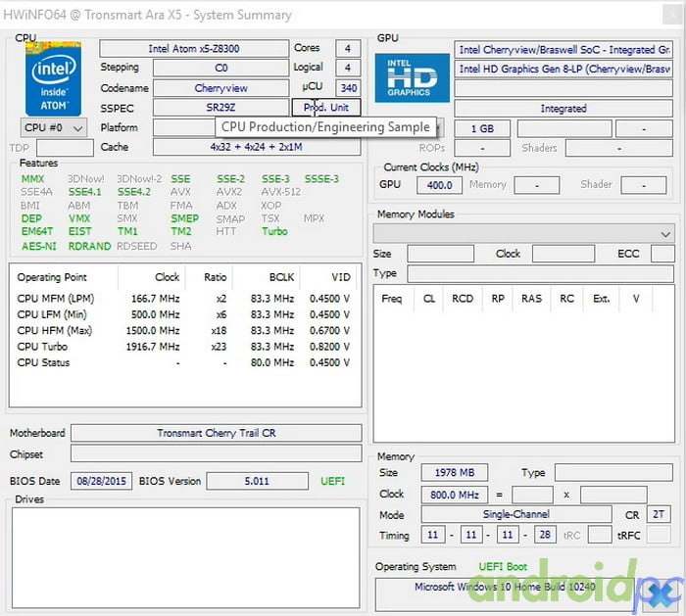Expand the Memory Modules dropdown list
The width and height of the screenshot is (686, 616).
tap(524, 234)
